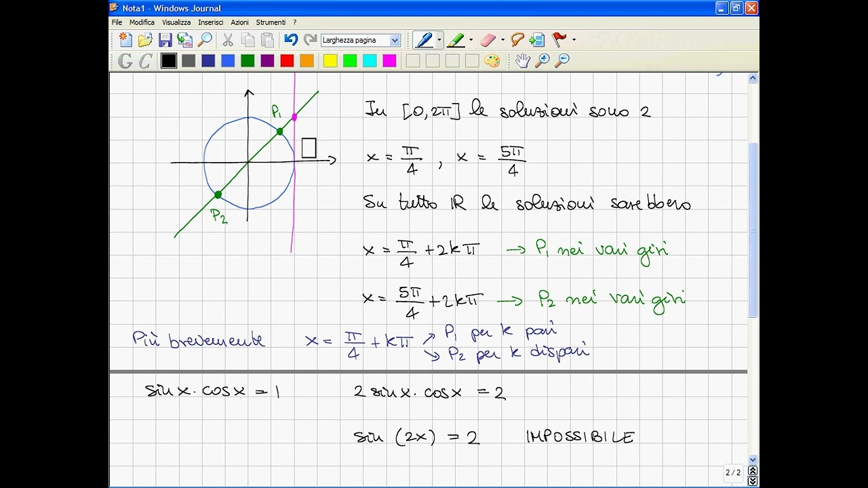Viewport: 868px width, 488px height.
Task: Select the Highlighter tool
Action: (x=456, y=40)
